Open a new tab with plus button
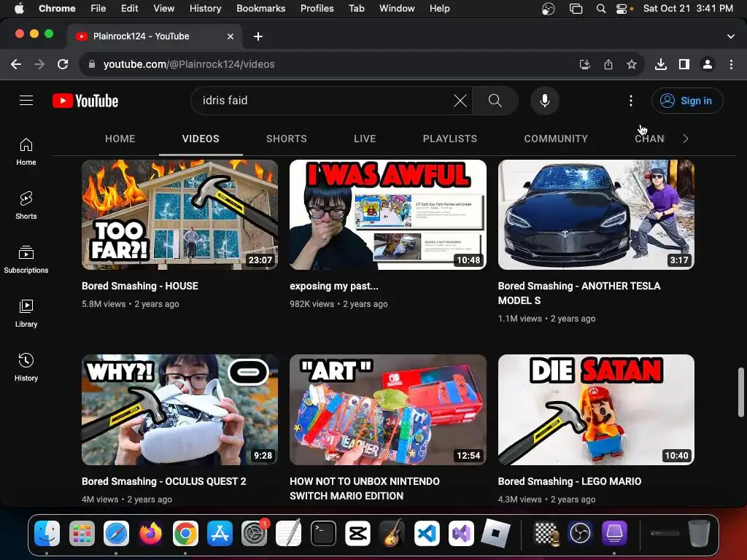Screen dimensions: 747x560 tap(258, 36)
